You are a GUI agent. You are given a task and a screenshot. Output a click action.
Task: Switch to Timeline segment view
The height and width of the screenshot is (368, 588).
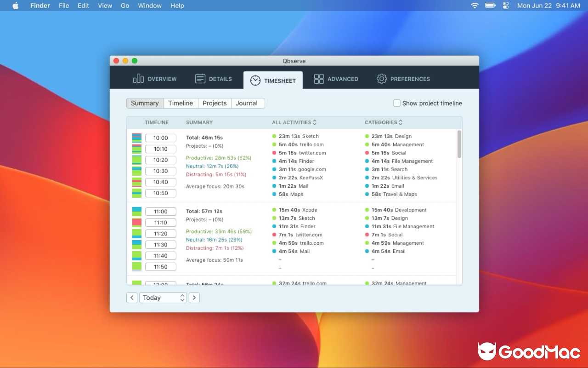coord(181,103)
